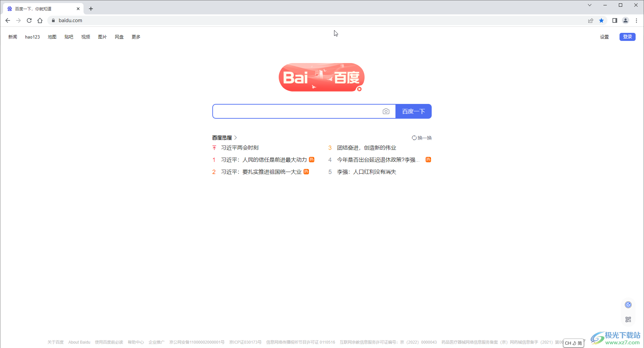Viewport: 644px width, 348px height.
Task: Toggle the browser side panel icon
Action: click(x=614, y=20)
